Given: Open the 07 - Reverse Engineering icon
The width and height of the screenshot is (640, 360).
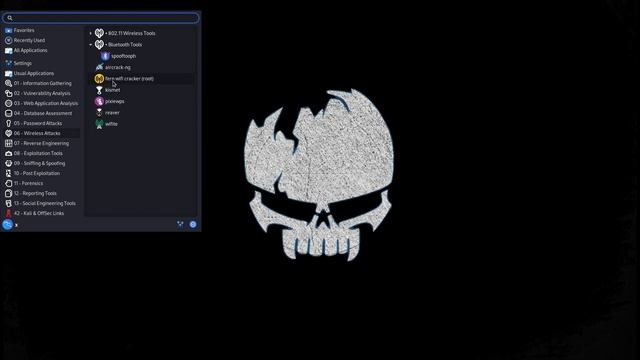Looking at the screenshot, I should point(8,143).
